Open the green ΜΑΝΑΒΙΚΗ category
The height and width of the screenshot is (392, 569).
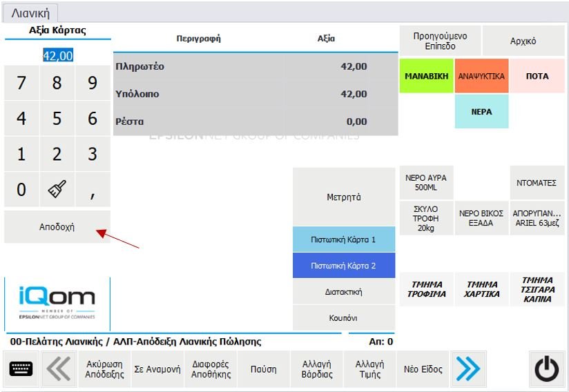tap(426, 76)
